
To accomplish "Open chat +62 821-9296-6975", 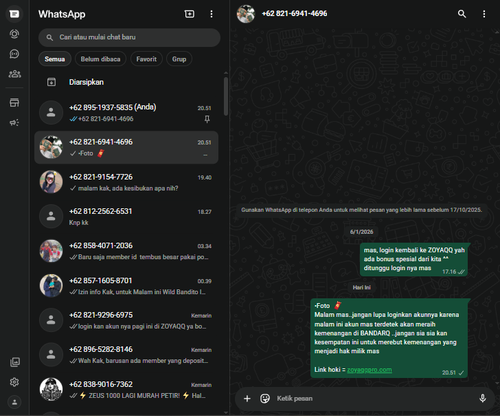I will point(127,320).
